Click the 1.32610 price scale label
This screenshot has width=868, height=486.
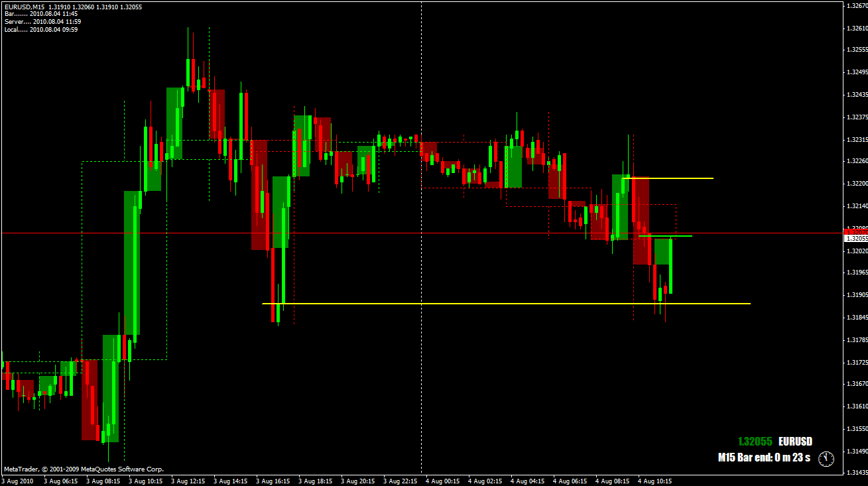(x=857, y=29)
